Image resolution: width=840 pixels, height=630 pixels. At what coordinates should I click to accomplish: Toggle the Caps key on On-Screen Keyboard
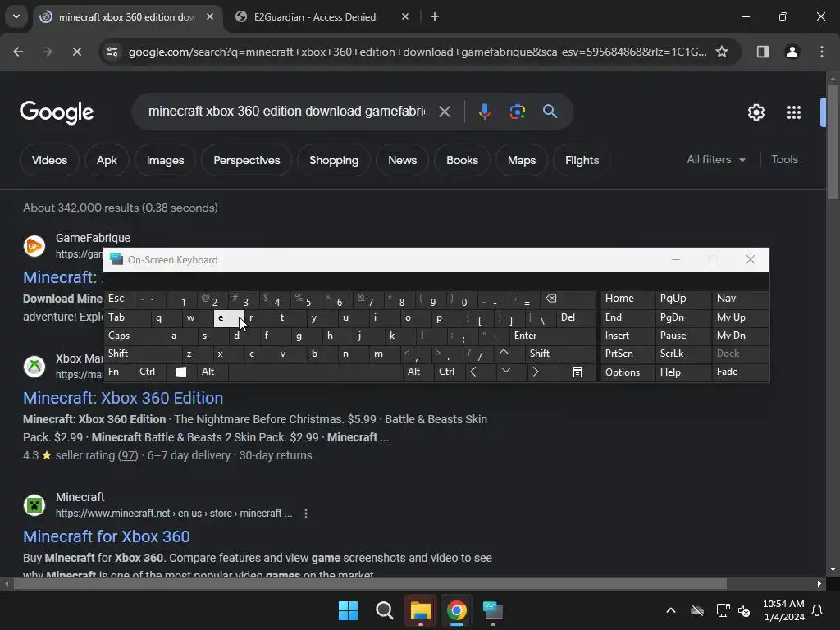pos(135,336)
